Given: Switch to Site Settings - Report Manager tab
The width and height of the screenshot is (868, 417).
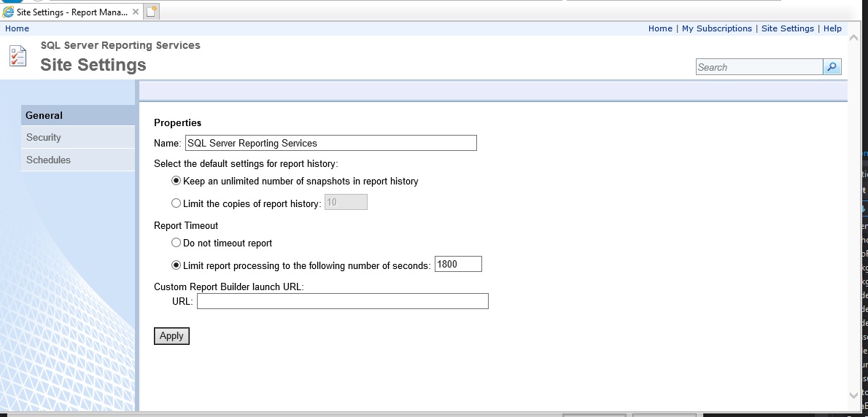Looking at the screenshot, I should [71, 12].
